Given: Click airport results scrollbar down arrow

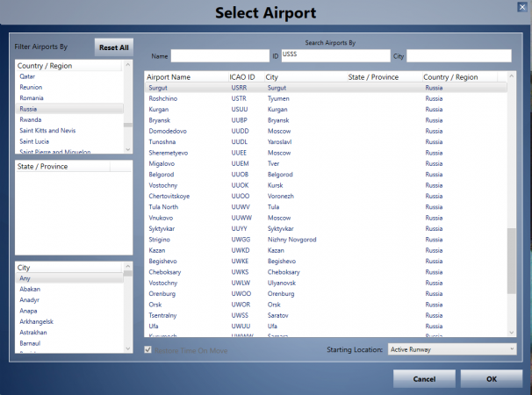Looking at the screenshot, I should [511, 333].
